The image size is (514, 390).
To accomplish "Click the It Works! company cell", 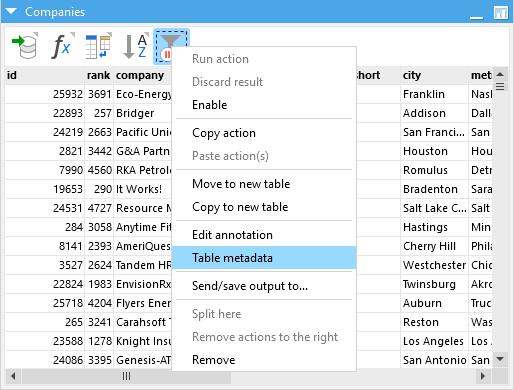I will (143, 189).
